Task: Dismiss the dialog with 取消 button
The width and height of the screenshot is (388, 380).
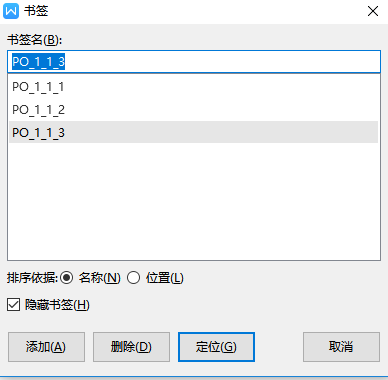Action: point(341,347)
